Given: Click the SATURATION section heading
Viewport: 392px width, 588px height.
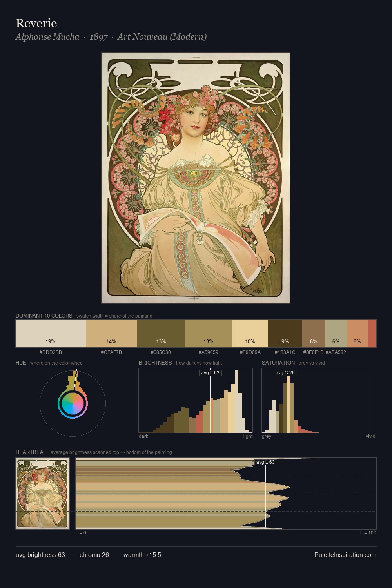Looking at the screenshot, I should click(278, 363).
